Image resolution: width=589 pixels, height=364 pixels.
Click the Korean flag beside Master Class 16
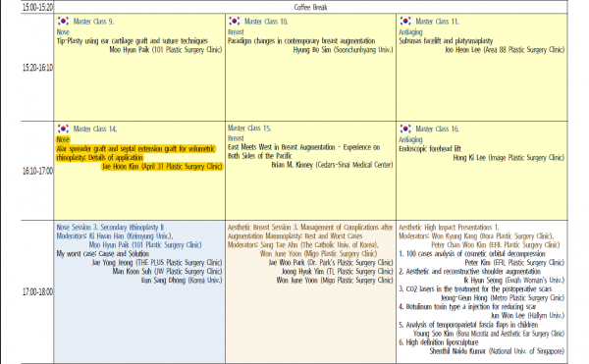point(405,129)
